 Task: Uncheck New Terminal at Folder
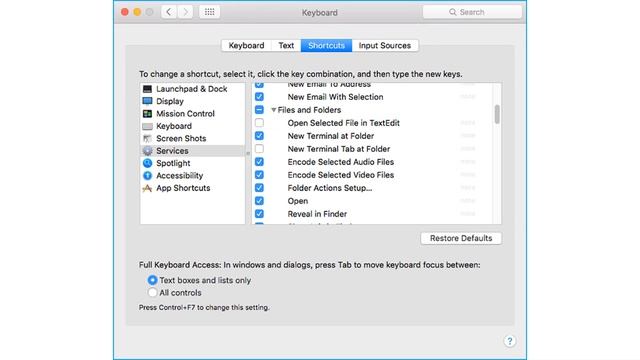(259, 136)
